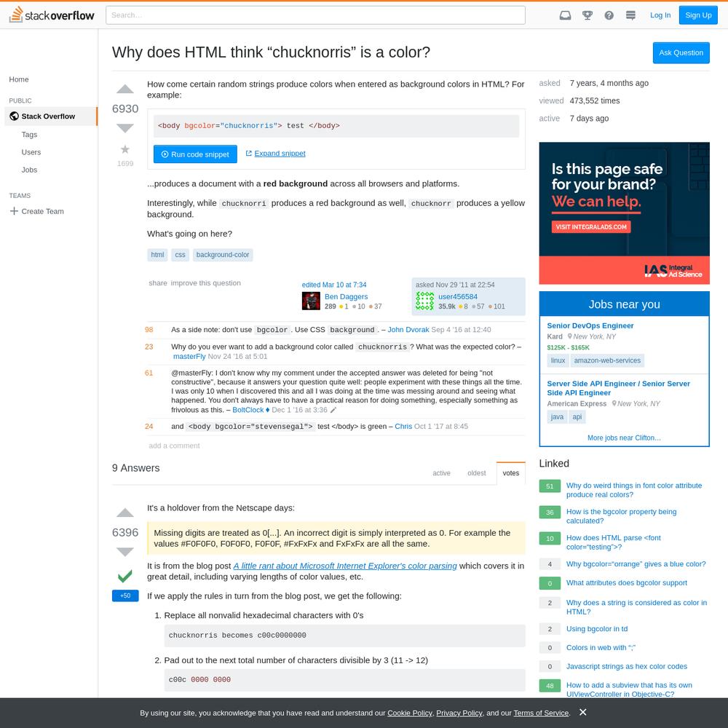The height and width of the screenshot is (728, 728).
Task: Click improve this question link
Action: 206,283
